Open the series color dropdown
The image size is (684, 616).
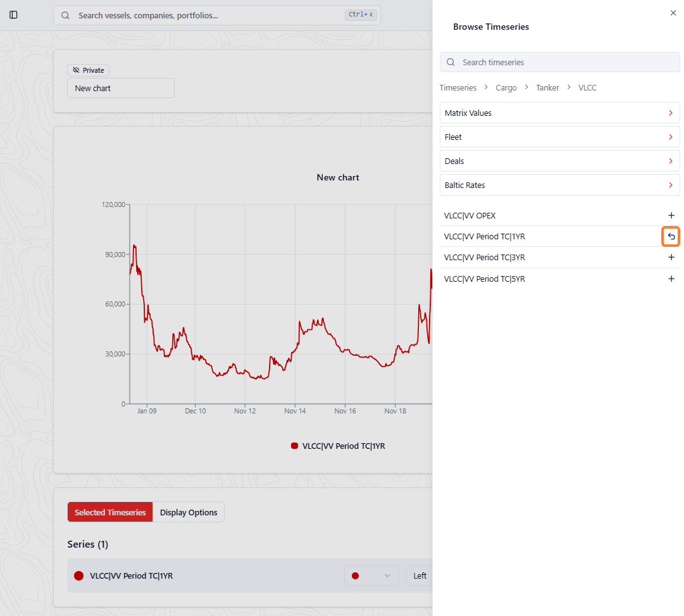tap(371, 575)
